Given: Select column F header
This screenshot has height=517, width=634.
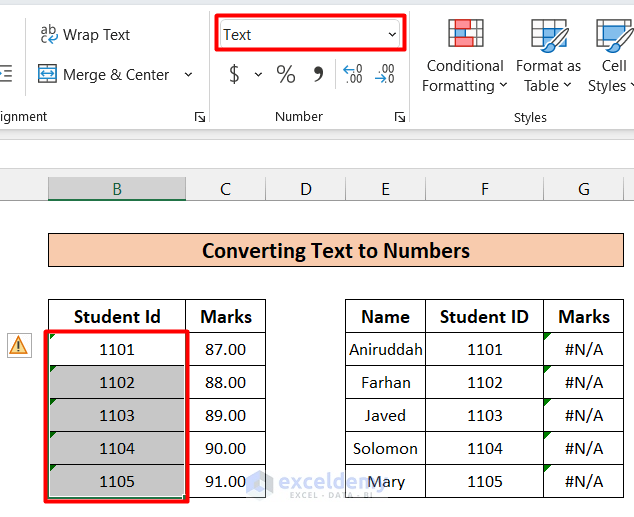Looking at the screenshot, I should 484,189.
